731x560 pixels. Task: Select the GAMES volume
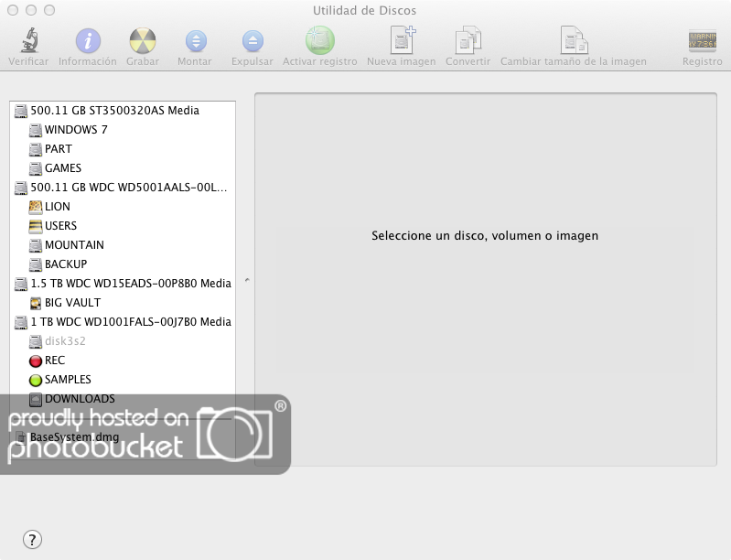point(123,167)
